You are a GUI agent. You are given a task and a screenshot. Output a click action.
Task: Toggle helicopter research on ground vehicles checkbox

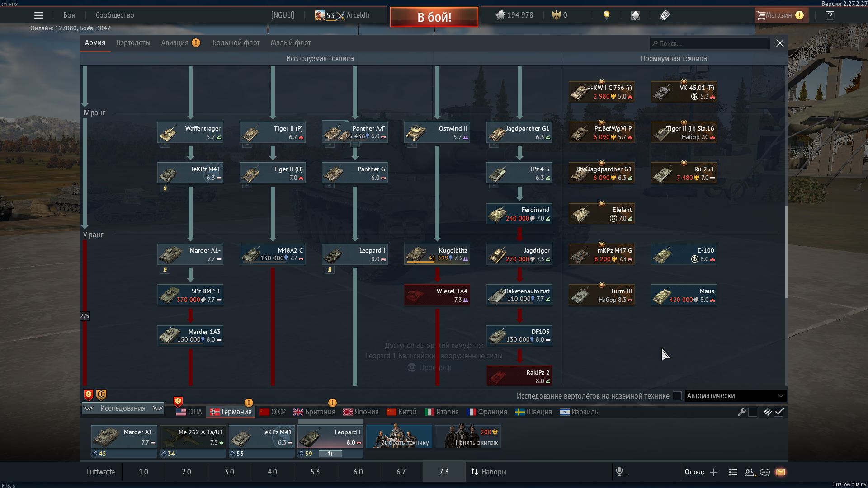point(677,396)
